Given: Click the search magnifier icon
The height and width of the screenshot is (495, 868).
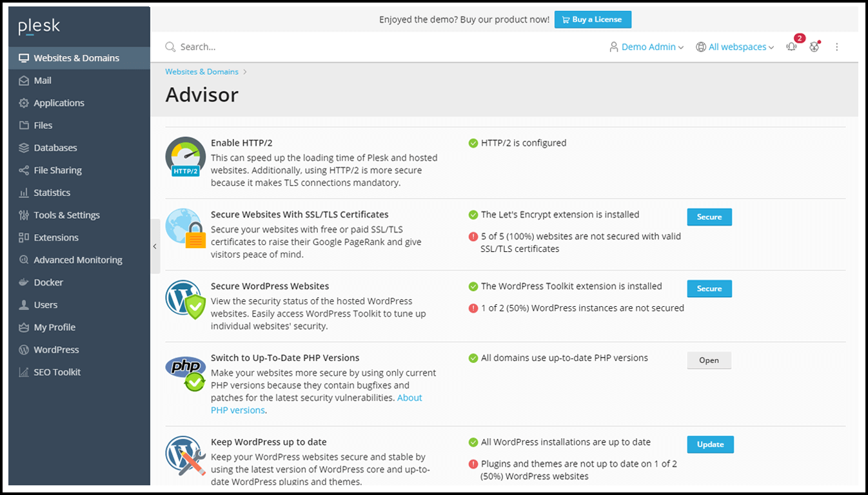Looking at the screenshot, I should click(170, 46).
